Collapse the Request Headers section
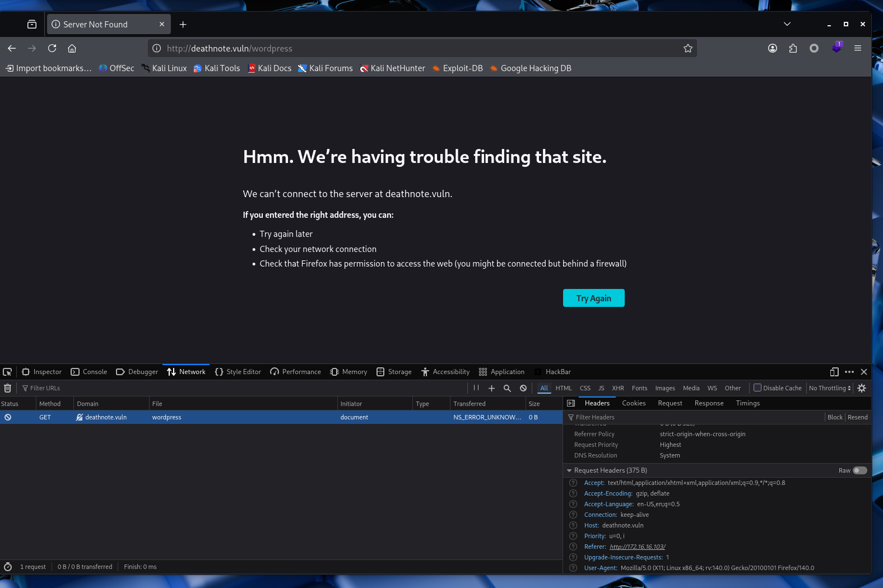Image resolution: width=883 pixels, height=588 pixels. click(569, 470)
